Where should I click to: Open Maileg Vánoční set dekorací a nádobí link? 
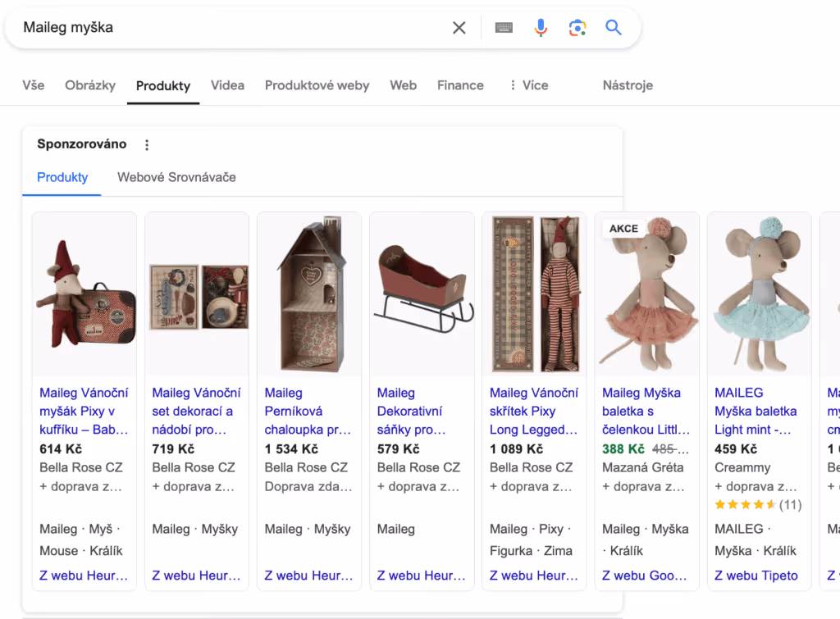click(197, 412)
